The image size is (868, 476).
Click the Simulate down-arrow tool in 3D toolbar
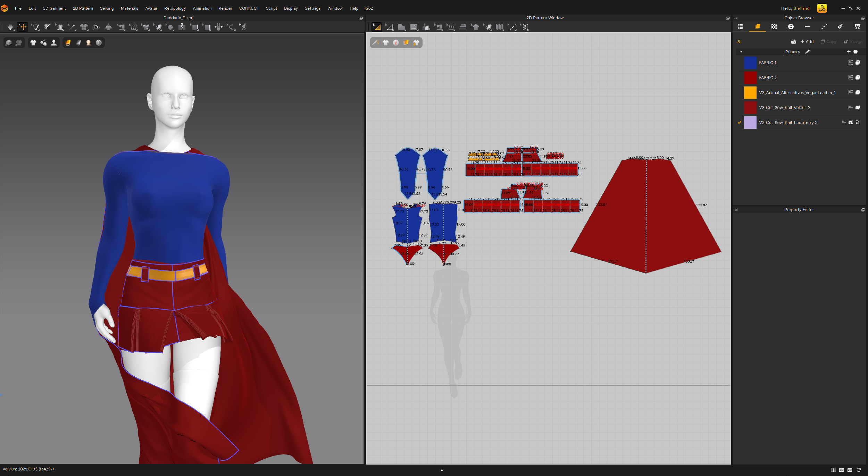pos(10,27)
